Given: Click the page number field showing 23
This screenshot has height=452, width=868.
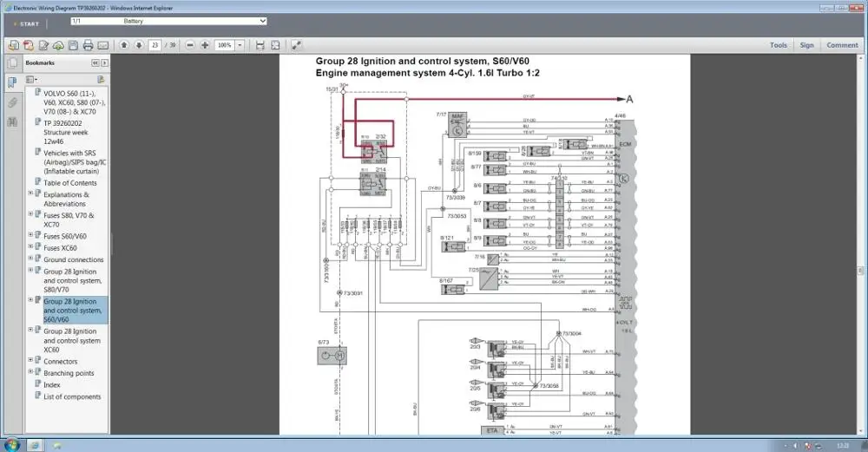Looking at the screenshot, I should tap(155, 45).
